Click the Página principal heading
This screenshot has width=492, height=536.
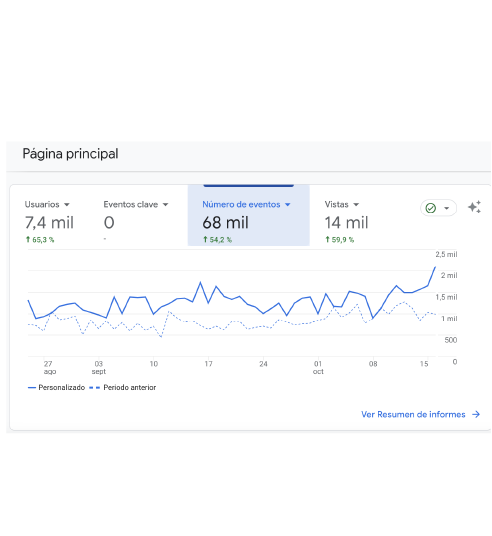(x=70, y=154)
